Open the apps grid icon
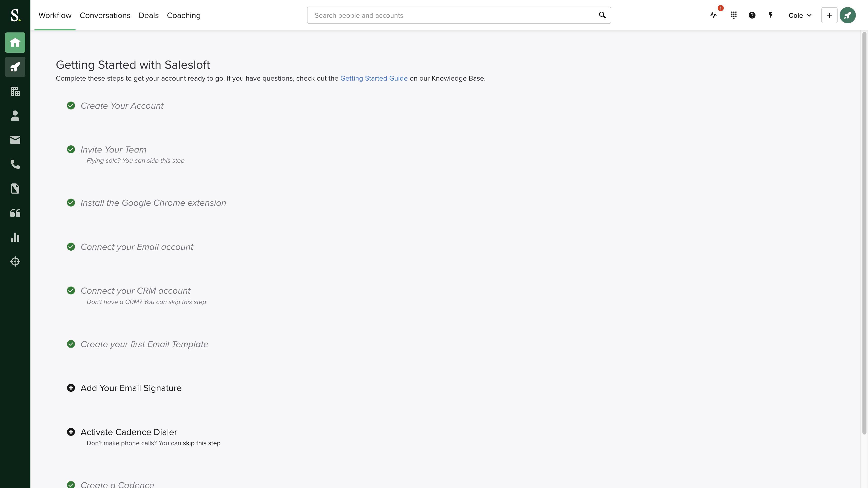This screenshot has height=488, width=868. (734, 15)
